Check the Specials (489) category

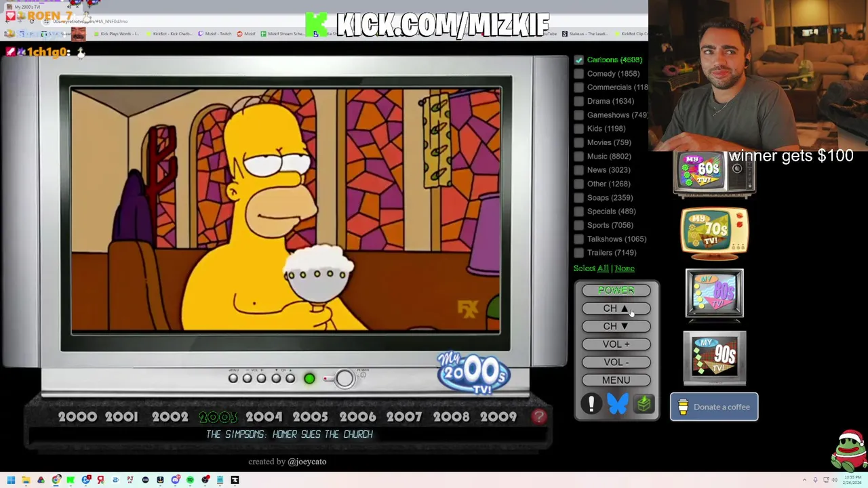tap(578, 211)
